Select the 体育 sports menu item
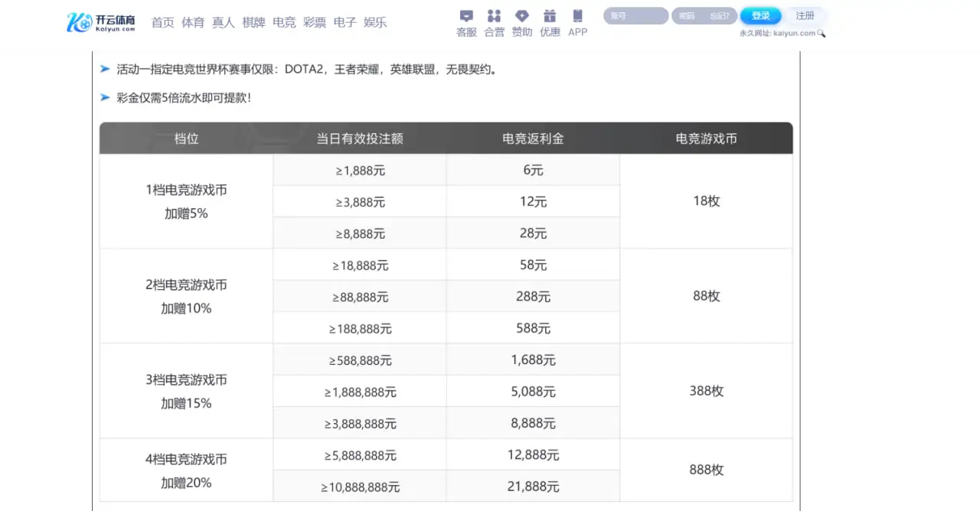 coord(193,22)
